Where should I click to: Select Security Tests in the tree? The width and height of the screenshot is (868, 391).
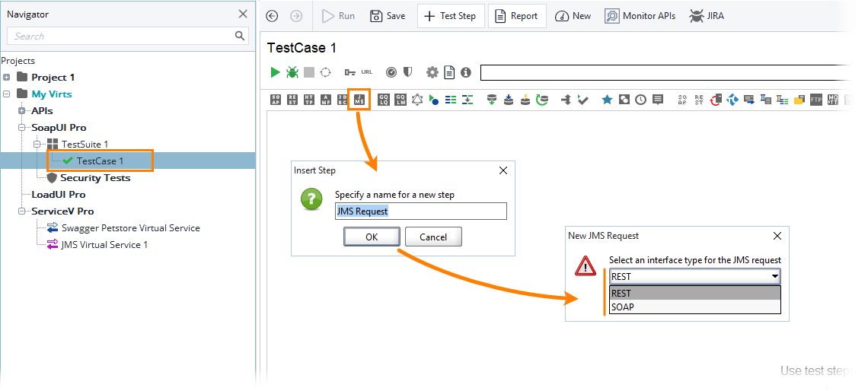[95, 177]
